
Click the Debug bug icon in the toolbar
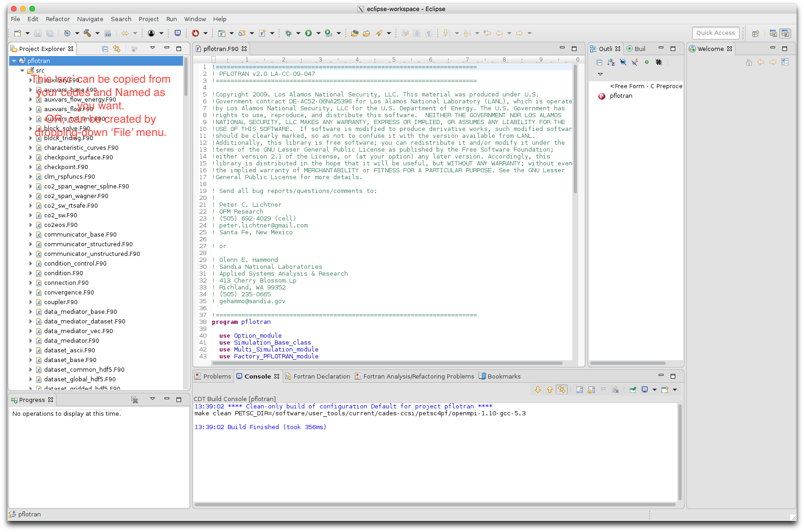(288, 33)
